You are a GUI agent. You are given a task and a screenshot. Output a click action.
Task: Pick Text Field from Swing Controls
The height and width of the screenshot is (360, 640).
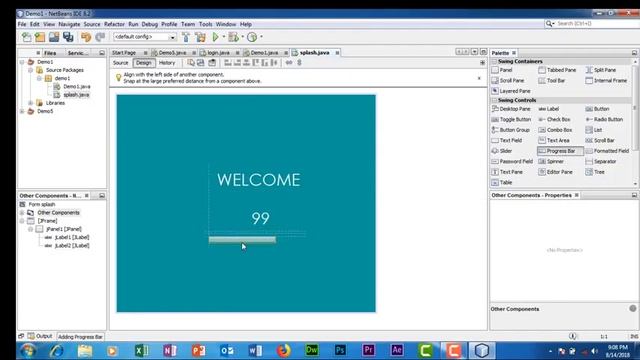[x=507, y=140]
